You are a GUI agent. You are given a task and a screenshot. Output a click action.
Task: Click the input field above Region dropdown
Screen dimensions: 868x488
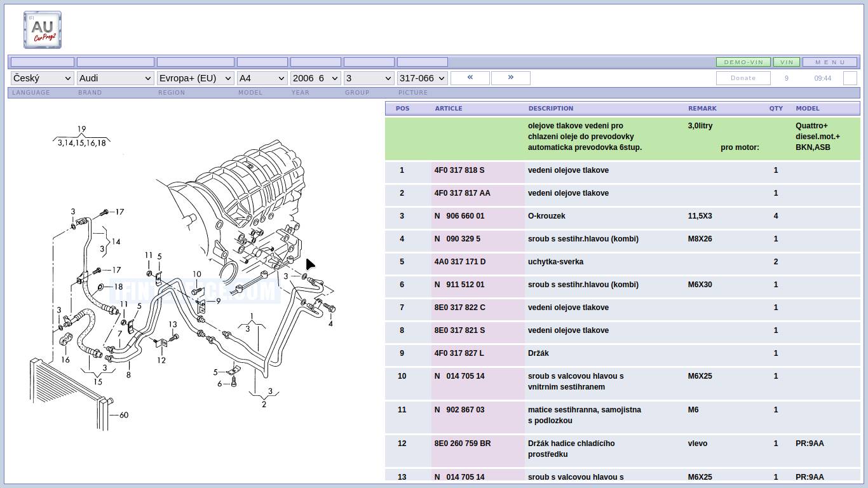click(x=195, y=62)
